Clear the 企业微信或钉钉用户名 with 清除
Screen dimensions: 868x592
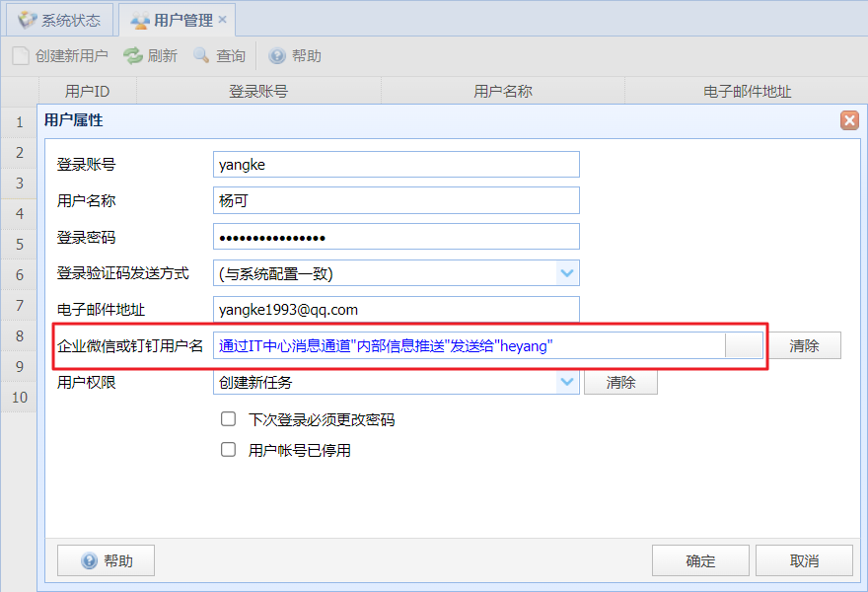(804, 345)
